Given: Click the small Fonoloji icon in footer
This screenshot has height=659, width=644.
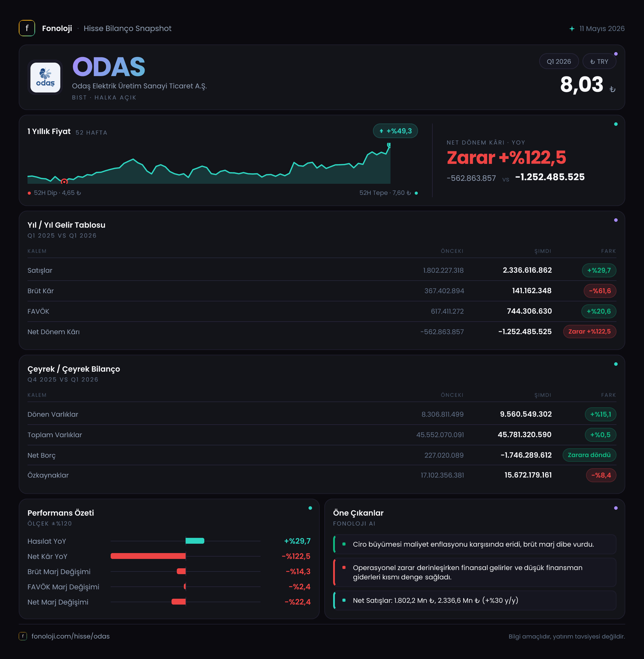Looking at the screenshot, I should click(23, 636).
